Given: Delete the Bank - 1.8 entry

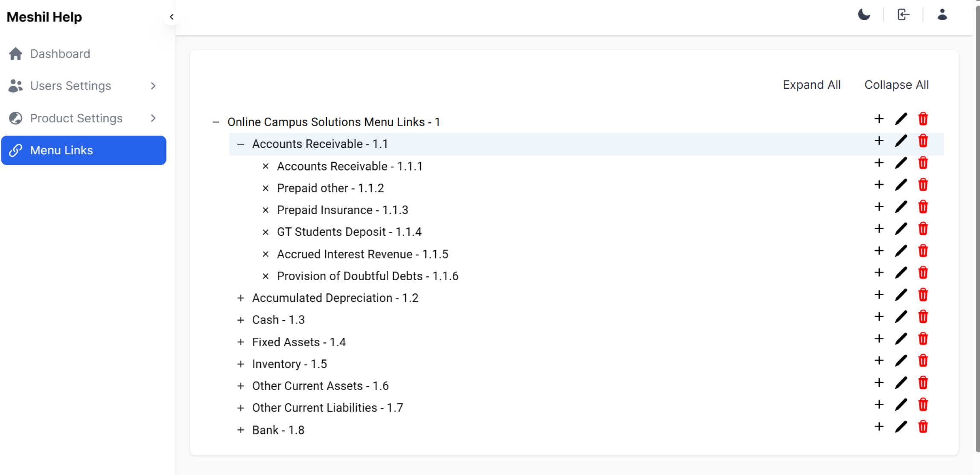Looking at the screenshot, I should coord(923,427).
